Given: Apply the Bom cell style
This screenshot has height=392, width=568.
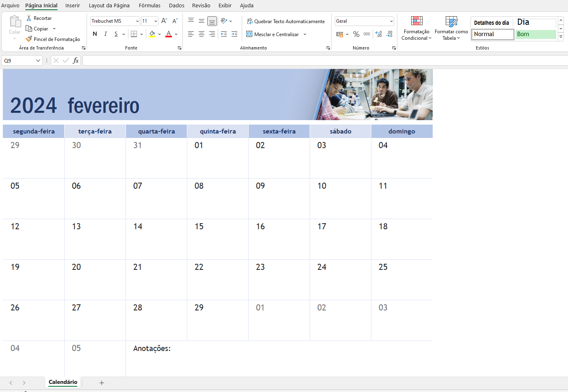Looking at the screenshot, I should click(535, 34).
